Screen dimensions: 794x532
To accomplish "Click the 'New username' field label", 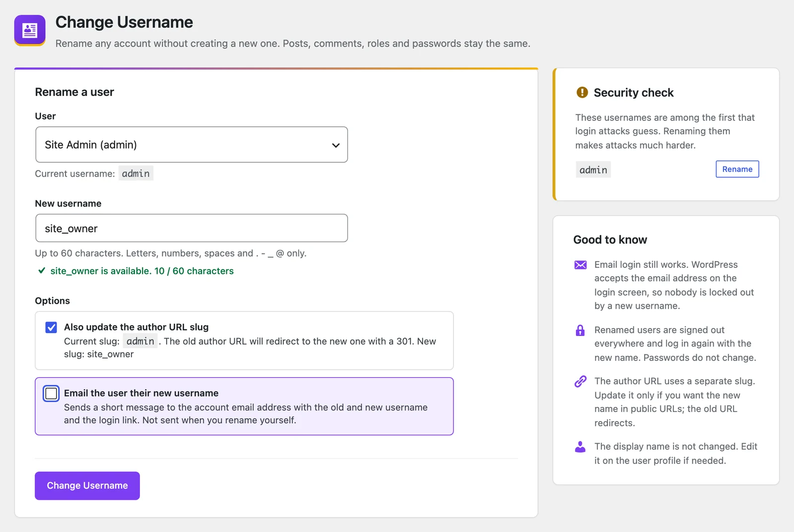I will point(68,203).
